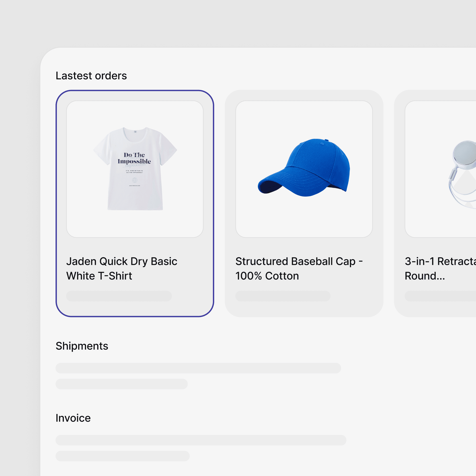This screenshot has height=476, width=476.
Task: Click placeholder bar under the T-Shirt title
Action: tap(119, 296)
